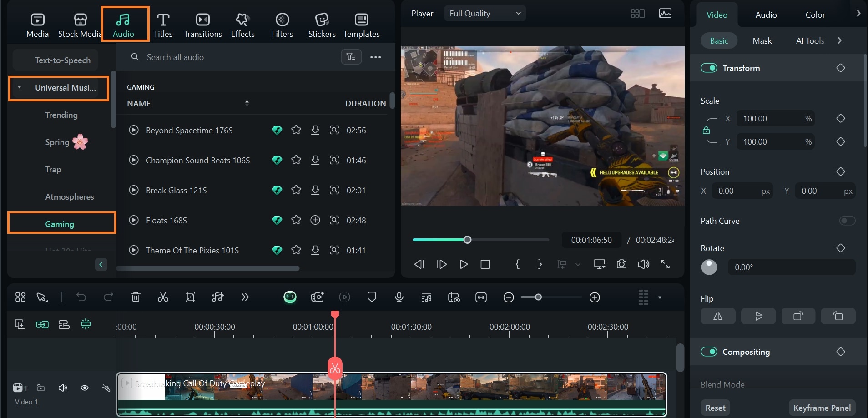
Task: Take a snapshot with the camera icon
Action: (621, 264)
